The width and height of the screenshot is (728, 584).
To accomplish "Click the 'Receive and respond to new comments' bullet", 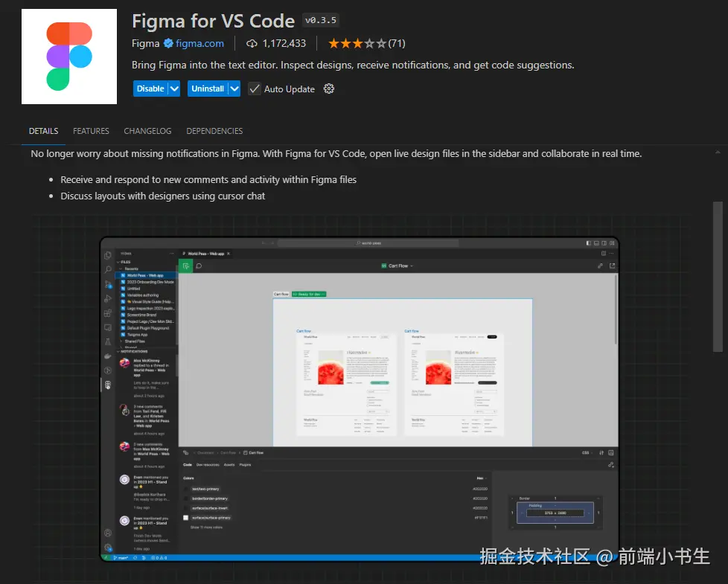I will coord(208,179).
